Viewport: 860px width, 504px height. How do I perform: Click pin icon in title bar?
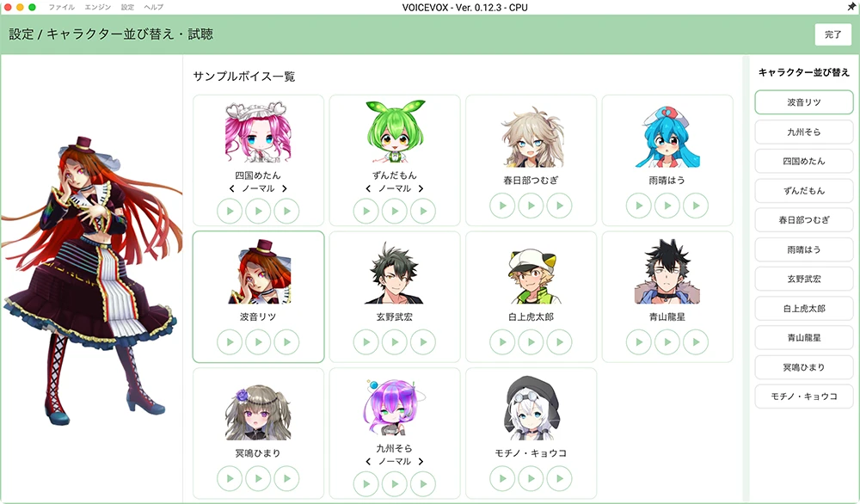click(851, 7)
